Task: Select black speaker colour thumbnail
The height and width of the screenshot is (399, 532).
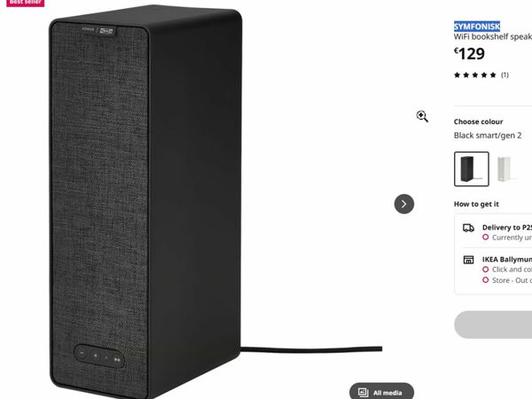Action: (472, 169)
